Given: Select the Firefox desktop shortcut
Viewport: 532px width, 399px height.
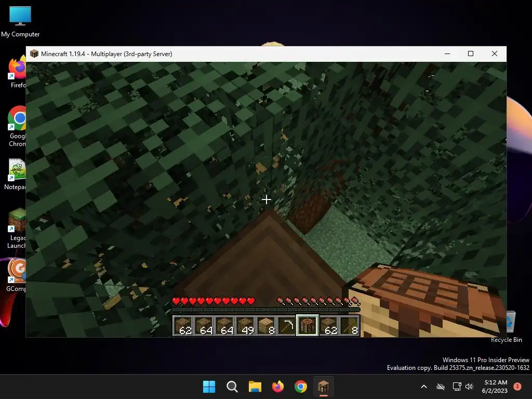Looking at the screenshot, I should [x=17, y=72].
